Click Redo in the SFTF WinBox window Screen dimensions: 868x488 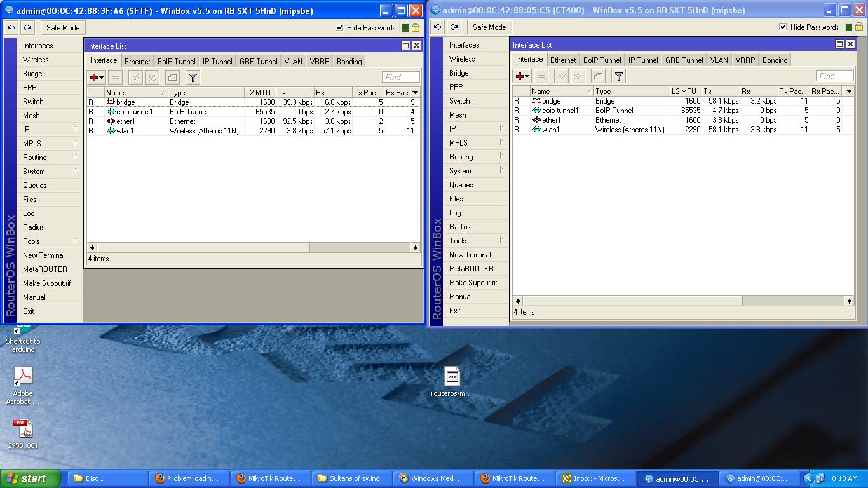point(28,28)
